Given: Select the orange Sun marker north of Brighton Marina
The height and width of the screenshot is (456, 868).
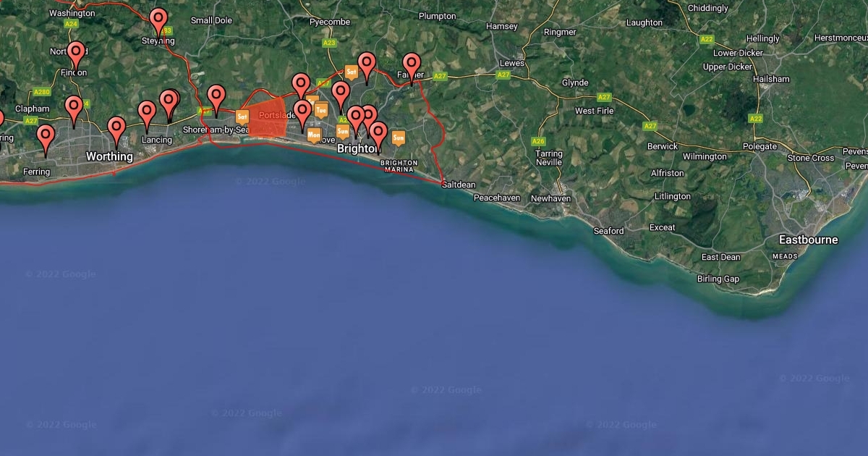Looking at the screenshot, I should 399,137.
